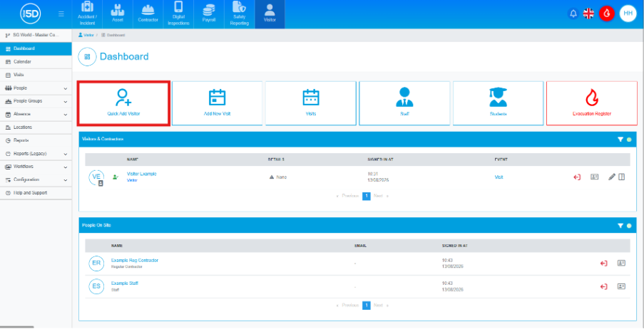Click SG World - Master Co... site selector
The width and height of the screenshot is (644, 329).
tap(36, 36)
